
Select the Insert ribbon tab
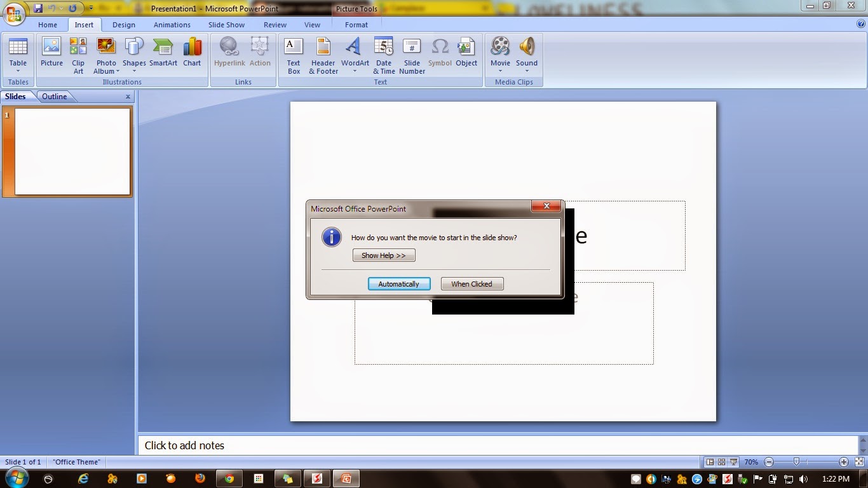(84, 25)
